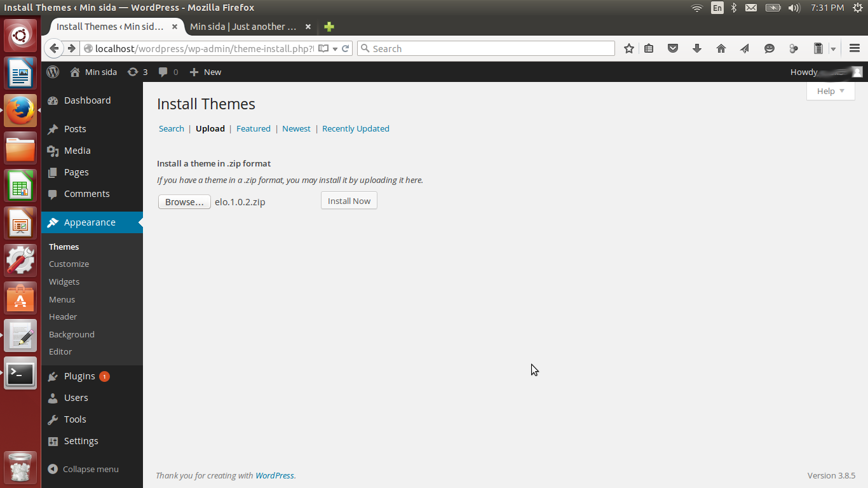
Task: Launch LibreOffice Calc from the dock
Action: click(x=20, y=186)
